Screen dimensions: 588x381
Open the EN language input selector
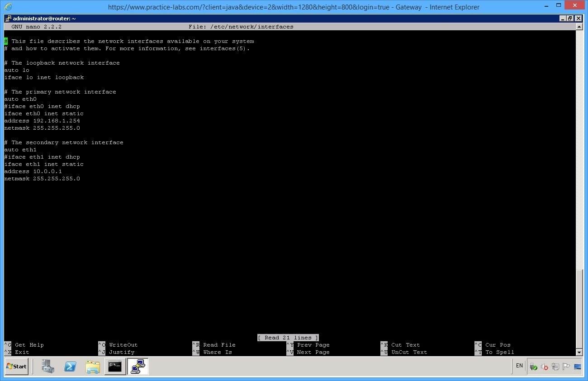click(519, 366)
